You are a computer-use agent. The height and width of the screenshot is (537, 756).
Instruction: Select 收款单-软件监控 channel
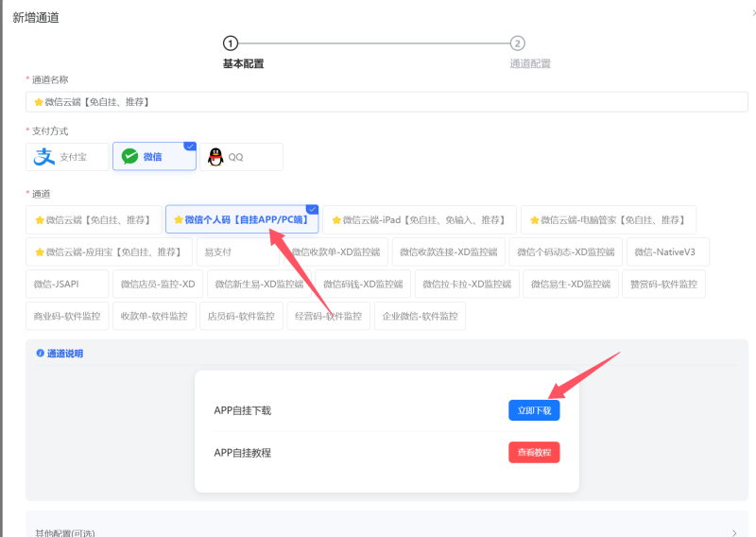154,316
